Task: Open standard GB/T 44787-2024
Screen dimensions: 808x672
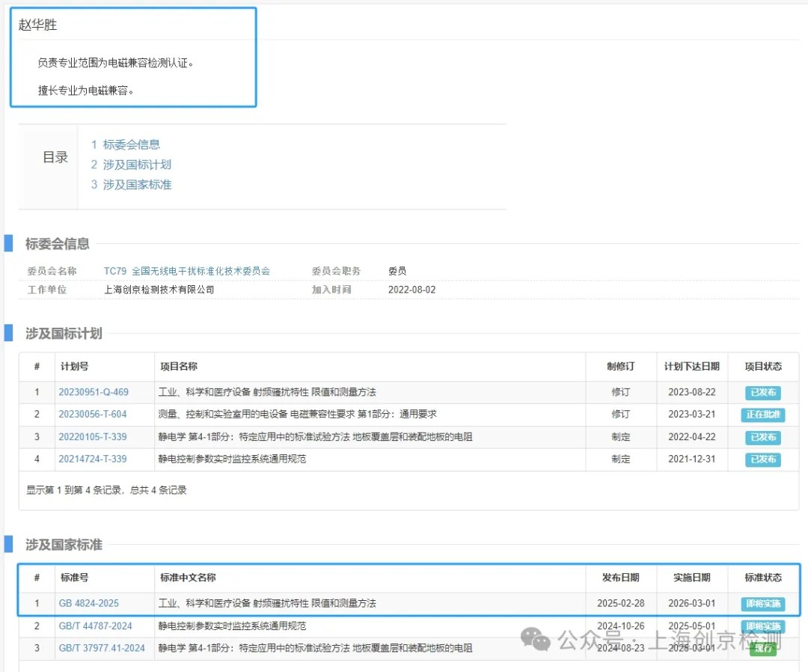Action: (95, 626)
